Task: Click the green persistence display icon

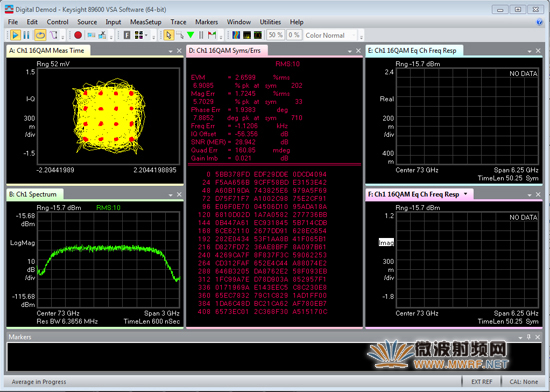Action: tap(258, 35)
